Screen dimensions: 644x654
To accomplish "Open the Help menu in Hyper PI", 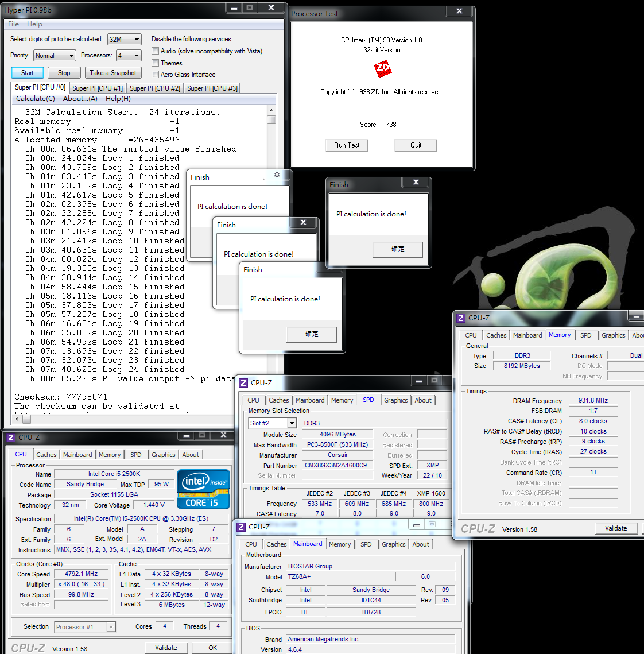I will [x=34, y=24].
